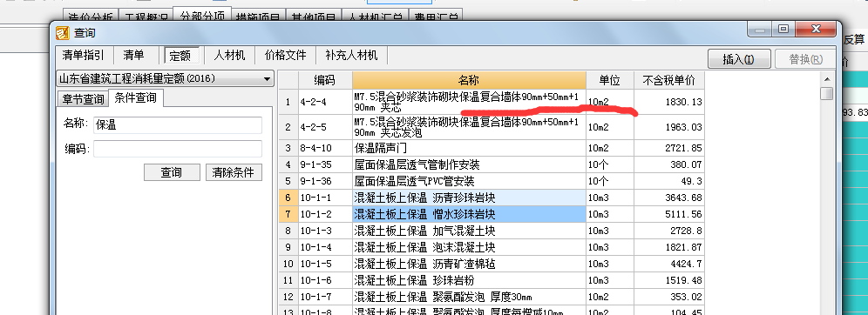This screenshot has height=315, width=868.
Task: Select row 4-2-5 夹芯发泡 item
Action: pyautogui.click(x=469, y=127)
